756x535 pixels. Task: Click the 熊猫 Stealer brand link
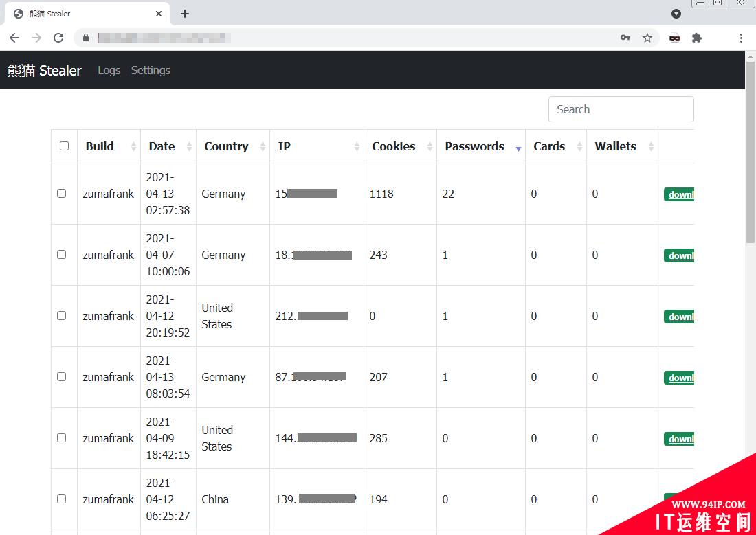click(45, 70)
